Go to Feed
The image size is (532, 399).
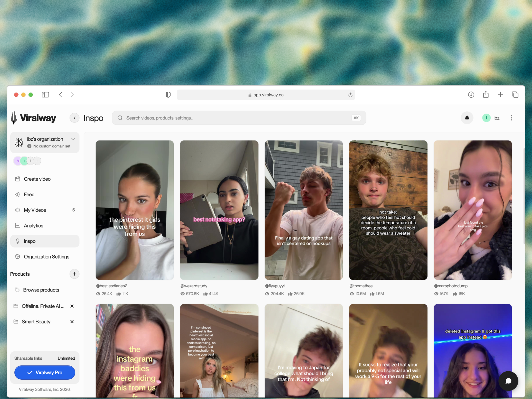coord(45,195)
